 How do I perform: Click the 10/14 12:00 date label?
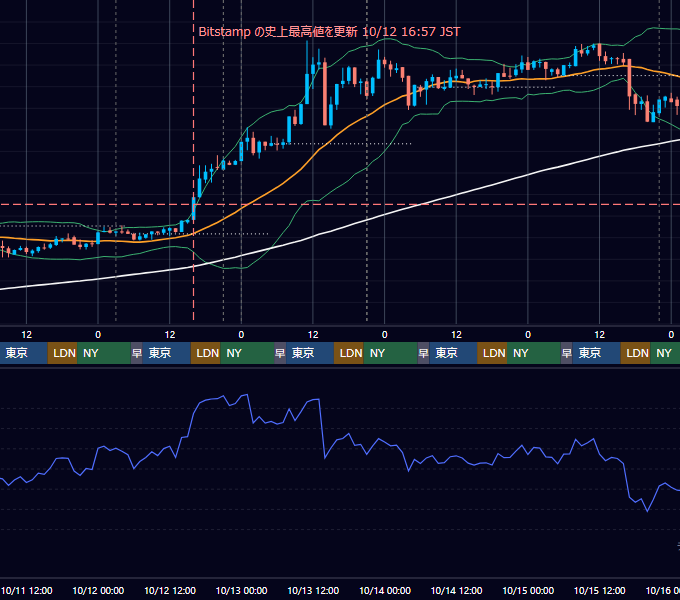456,590
